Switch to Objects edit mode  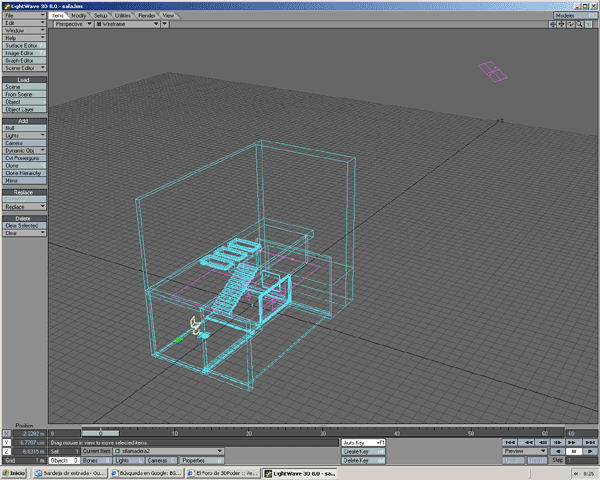64,460
